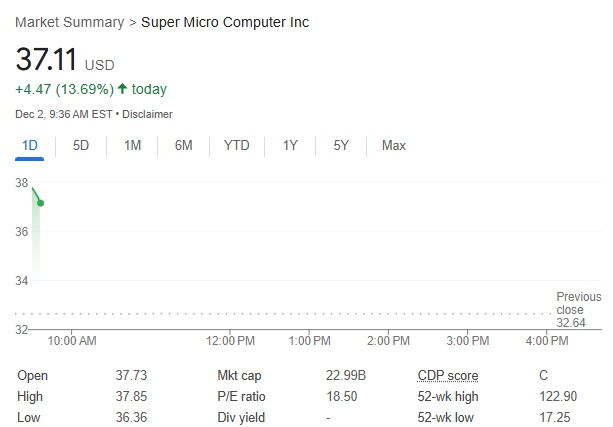Open the Max range tab
The image size is (613, 427).
click(x=393, y=146)
